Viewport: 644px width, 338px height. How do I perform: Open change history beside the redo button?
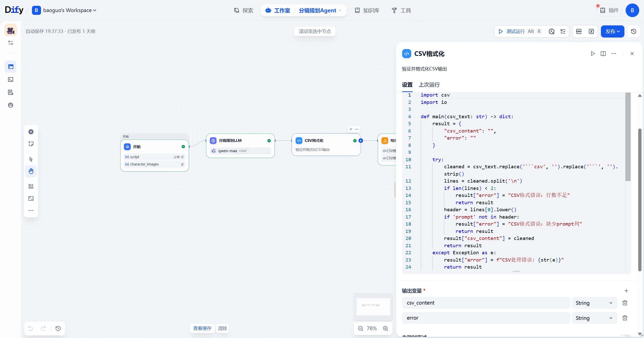click(x=58, y=328)
